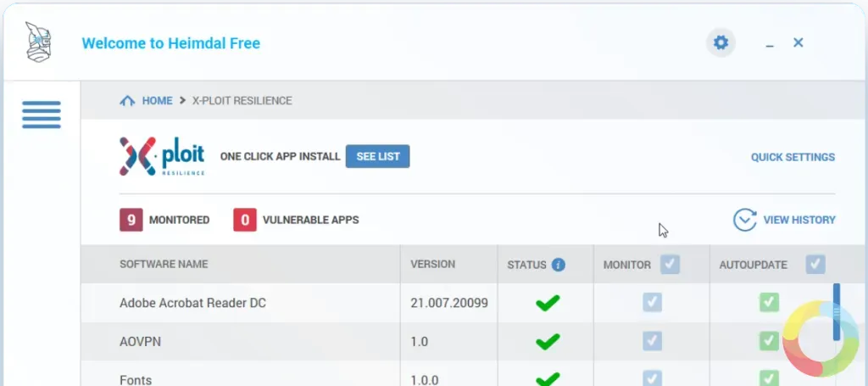
Task: Open QUICK SETTINGS link
Action: (x=793, y=157)
